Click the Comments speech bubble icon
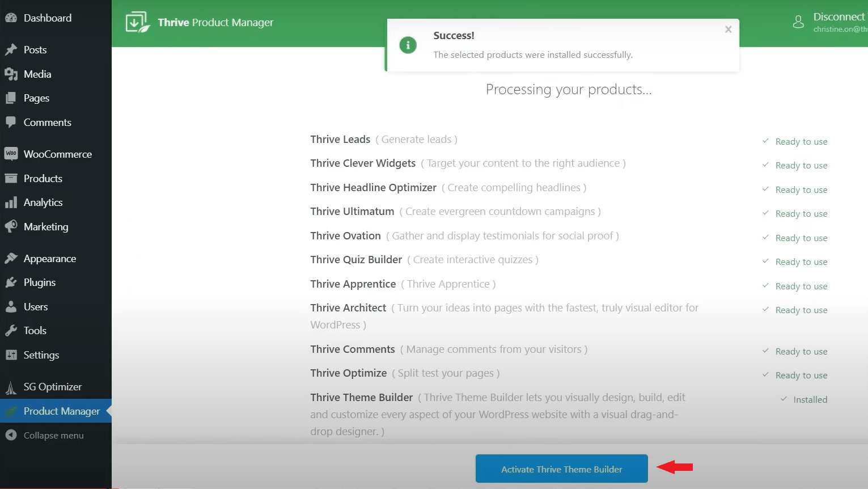The width and height of the screenshot is (868, 489). click(11, 123)
